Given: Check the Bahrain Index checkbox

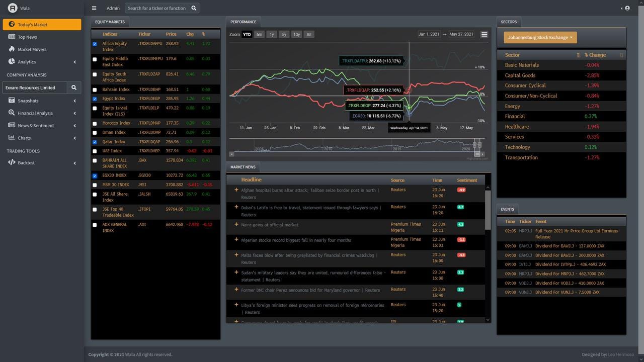Looking at the screenshot, I should (95, 90).
